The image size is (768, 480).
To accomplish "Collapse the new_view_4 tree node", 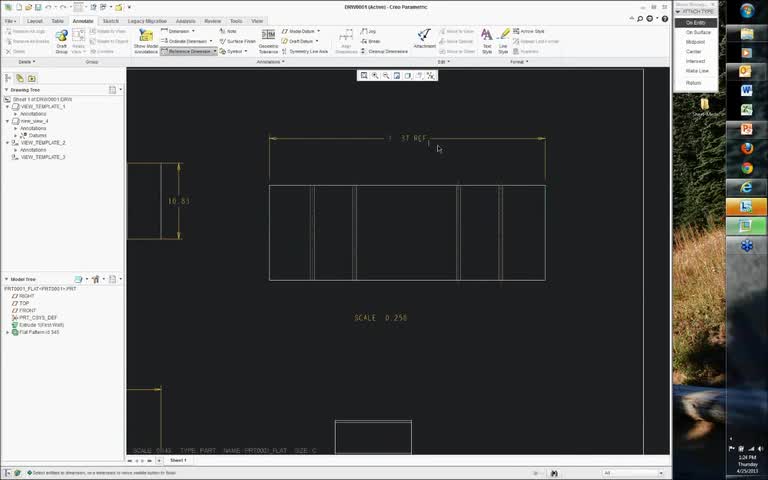I will click(7, 121).
